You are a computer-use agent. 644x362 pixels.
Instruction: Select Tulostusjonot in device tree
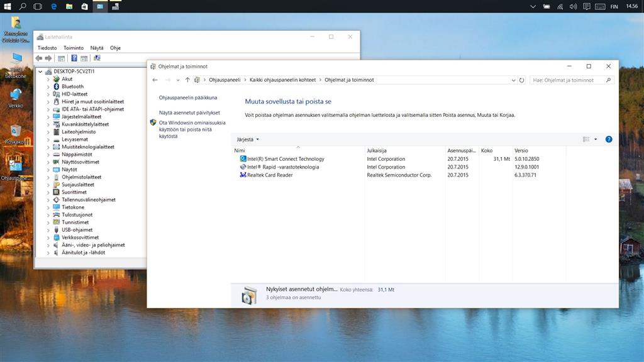coord(77,215)
